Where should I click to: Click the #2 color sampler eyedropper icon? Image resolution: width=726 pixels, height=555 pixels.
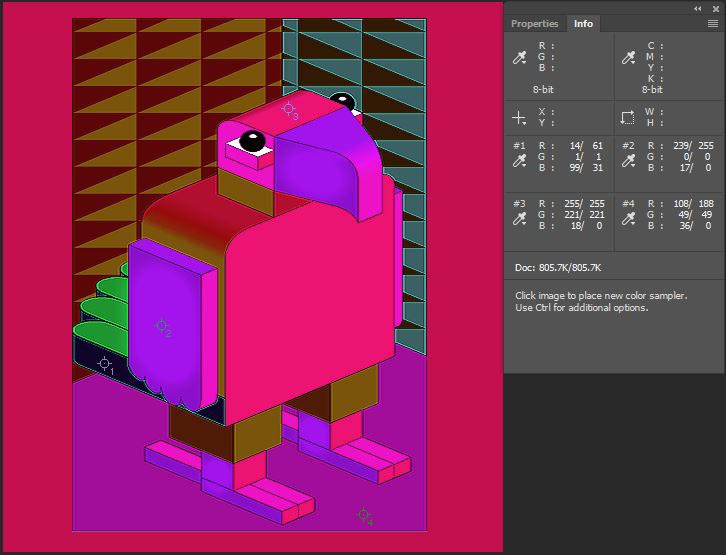(628, 160)
